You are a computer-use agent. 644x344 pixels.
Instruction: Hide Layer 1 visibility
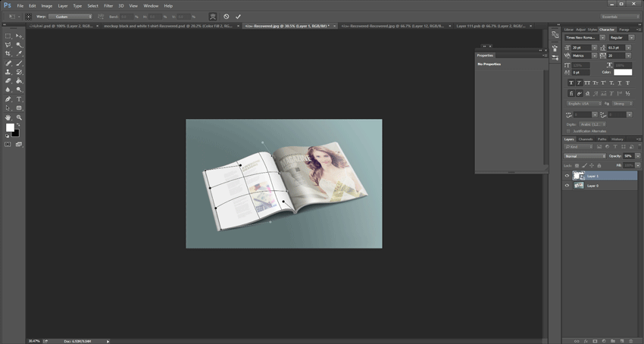(567, 176)
